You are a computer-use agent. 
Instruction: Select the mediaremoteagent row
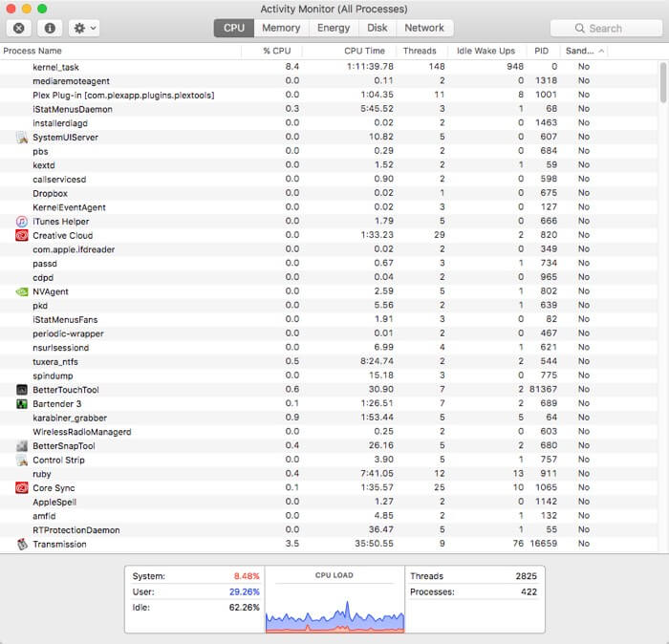point(329,81)
